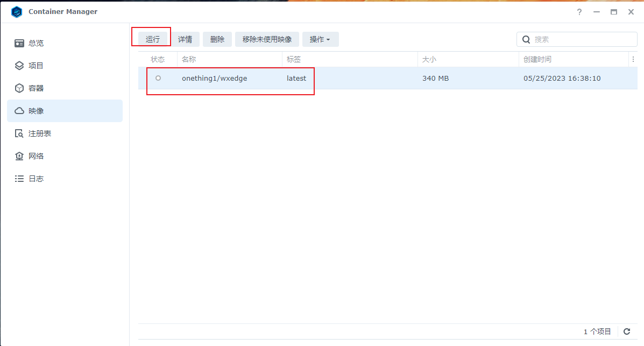
Task: Sort by 标签 column header
Action: pos(350,60)
